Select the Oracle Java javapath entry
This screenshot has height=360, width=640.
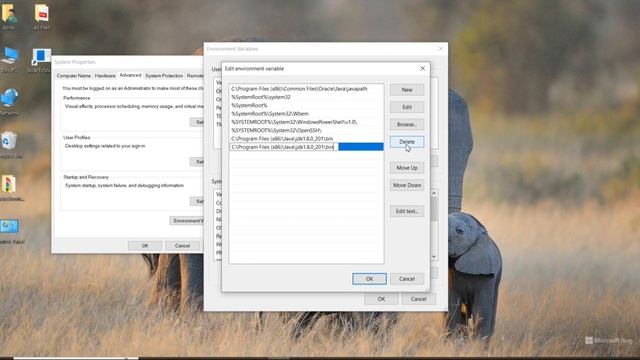point(306,89)
